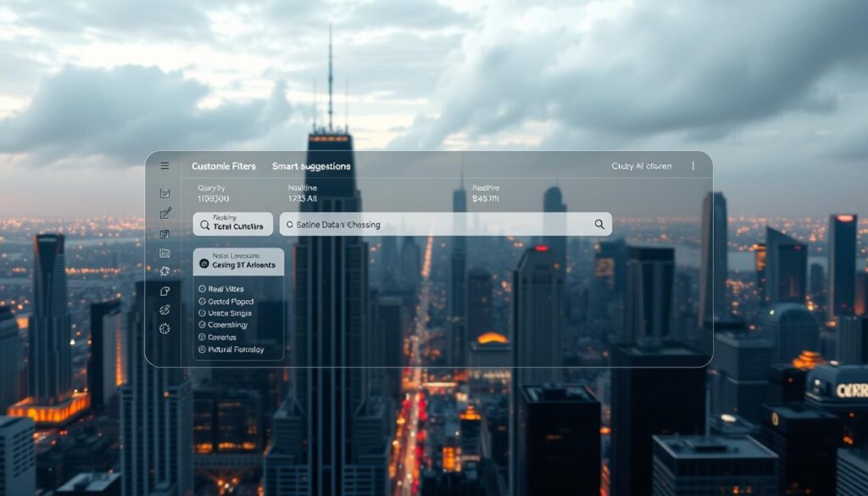This screenshot has height=496, width=868.
Task: Open the hamburger menu icon
Action: pyautogui.click(x=164, y=166)
